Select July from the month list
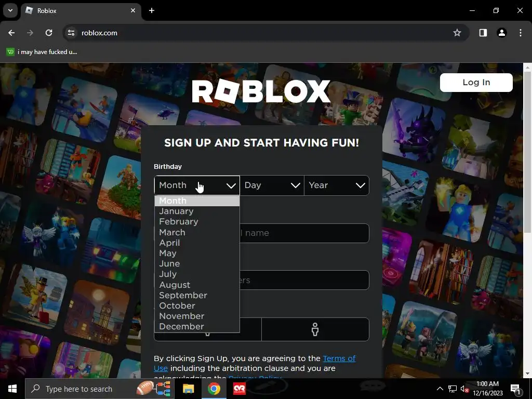 tap(197, 274)
